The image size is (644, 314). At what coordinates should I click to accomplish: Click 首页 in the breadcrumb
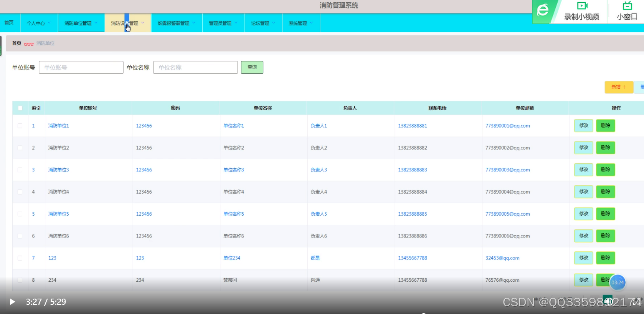coord(17,43)
